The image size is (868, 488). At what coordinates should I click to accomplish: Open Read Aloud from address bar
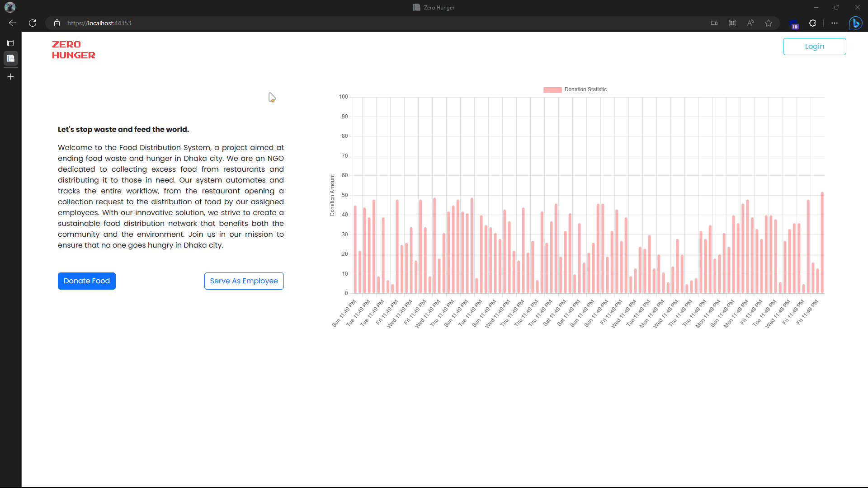750,23
